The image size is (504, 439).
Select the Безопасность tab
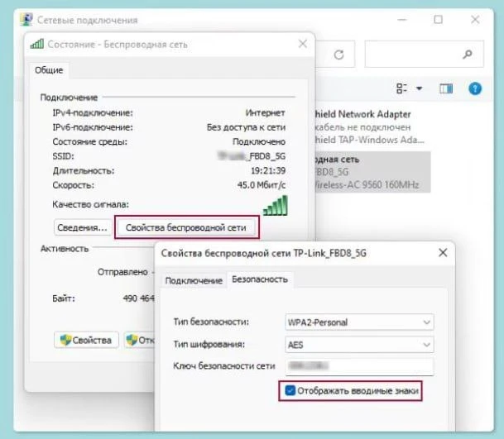(260, 279)
